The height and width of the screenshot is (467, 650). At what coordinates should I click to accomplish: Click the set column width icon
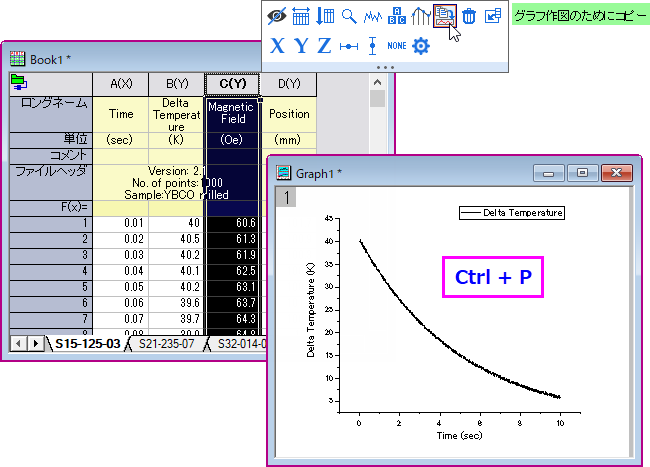301,16
